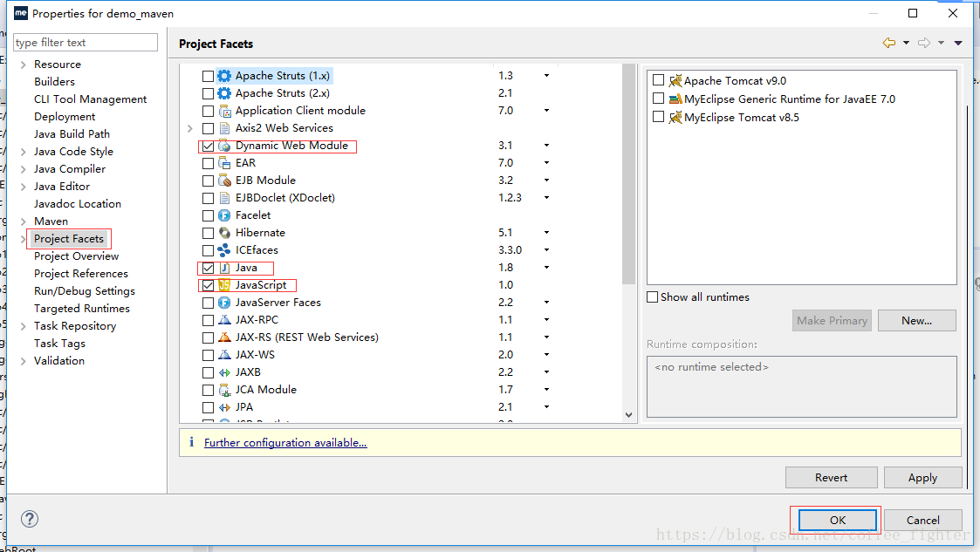Click the facets list vertical scrollbar
This screenshot has height=552, width=980.
pyautogui.click(x=628, y=174)
